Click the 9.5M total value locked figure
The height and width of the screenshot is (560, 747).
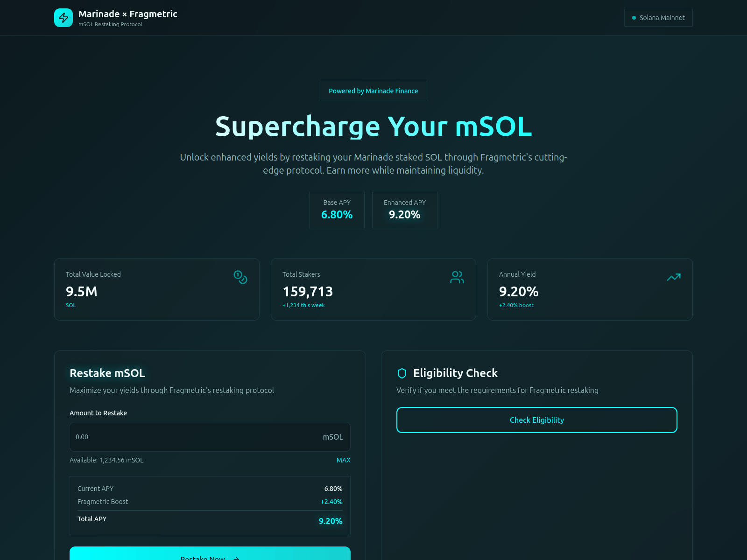pyautogui.click(x=82, y=292)
